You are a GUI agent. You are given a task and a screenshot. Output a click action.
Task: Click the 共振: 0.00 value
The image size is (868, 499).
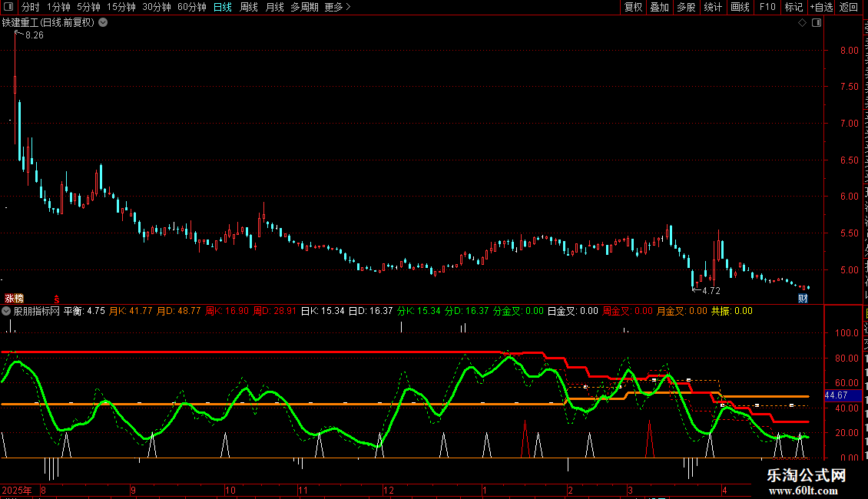tap(732, 311)
